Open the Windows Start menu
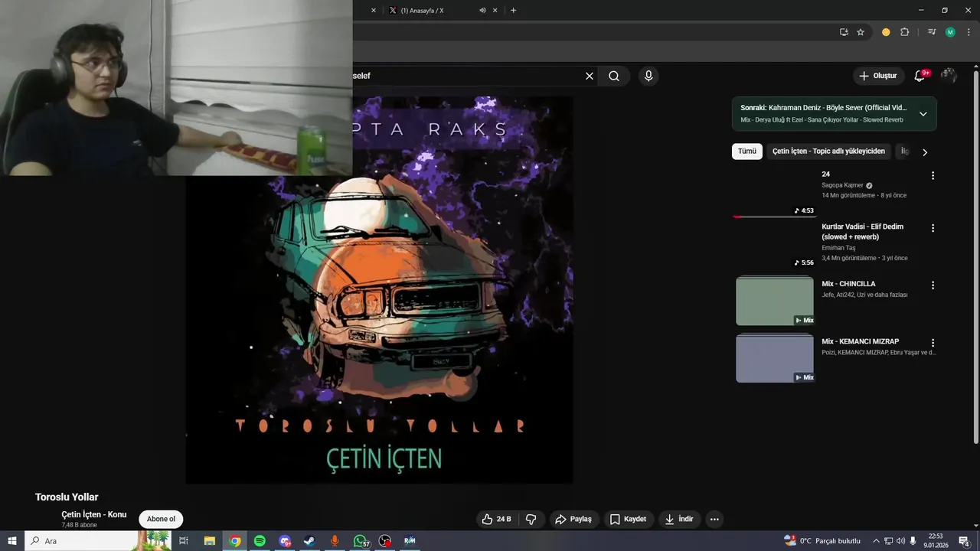The image size is (980, 551). (12, 541)
